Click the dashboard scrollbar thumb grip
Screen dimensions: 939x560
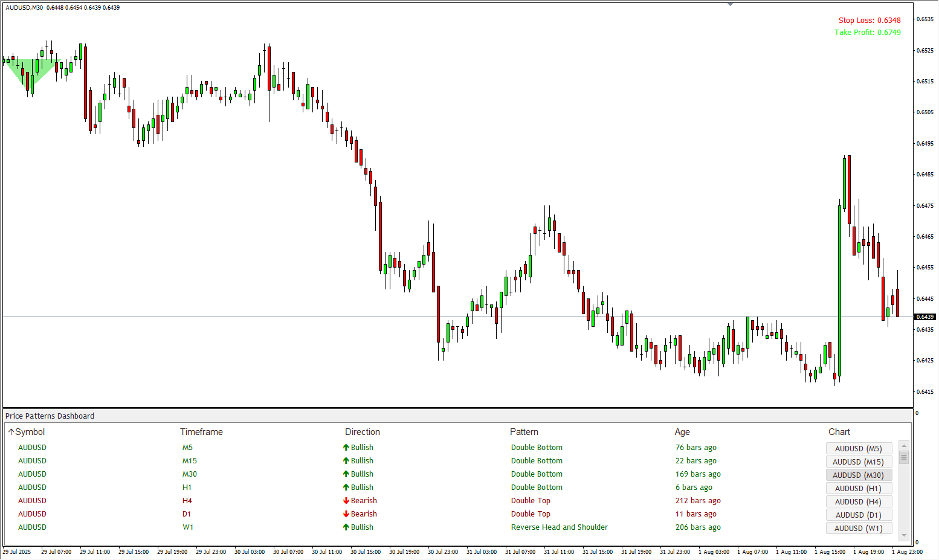904,457
